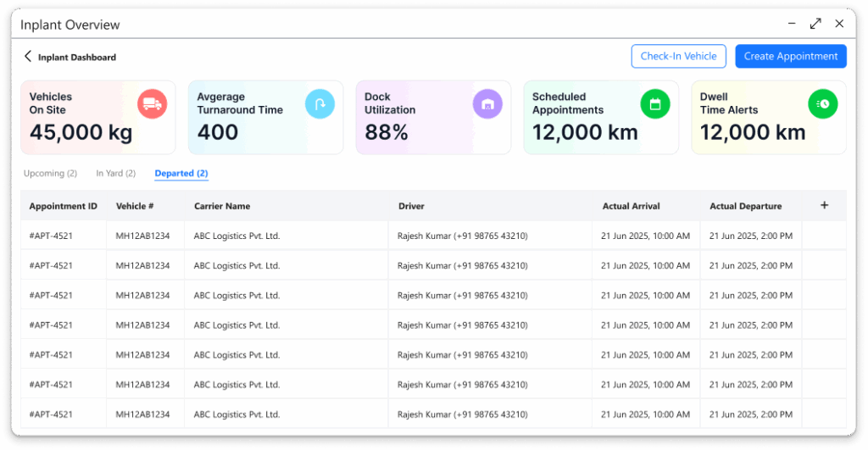Minimize the Inplant Overview window
Image resolution: width=868 pixels, height=450 pixels.
[790, 25]
